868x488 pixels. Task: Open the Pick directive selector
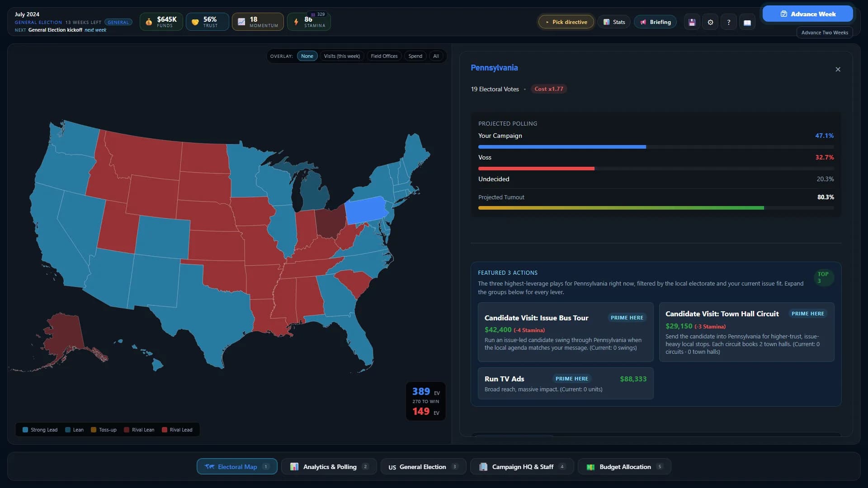pyautogui.click(x=566, y=22)
